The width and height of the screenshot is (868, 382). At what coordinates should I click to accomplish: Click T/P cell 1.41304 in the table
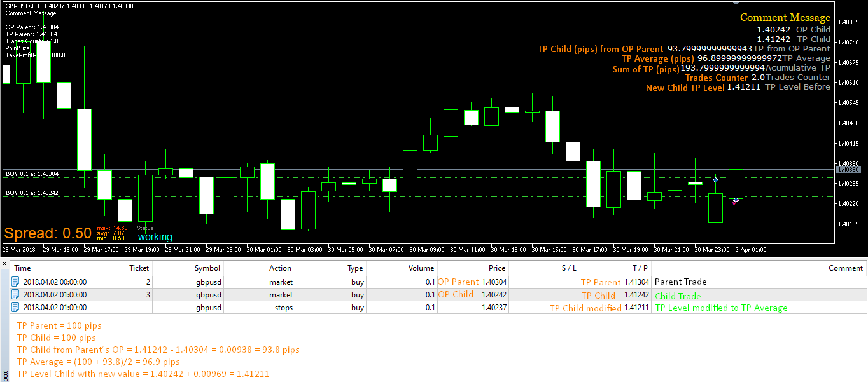point(636,282)
